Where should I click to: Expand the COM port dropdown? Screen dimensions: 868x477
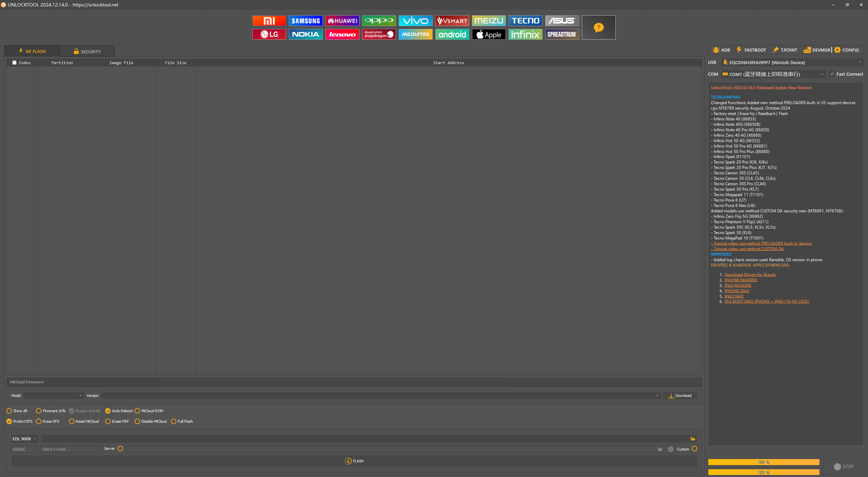pos(822,74)
